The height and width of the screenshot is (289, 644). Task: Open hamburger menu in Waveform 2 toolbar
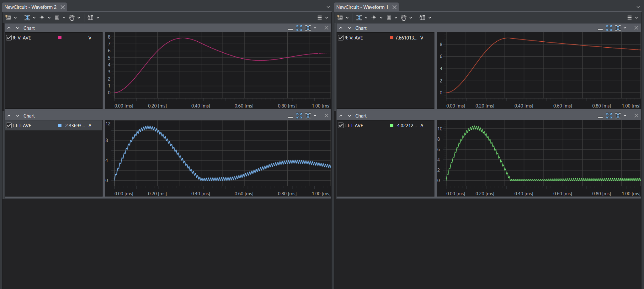320,18
